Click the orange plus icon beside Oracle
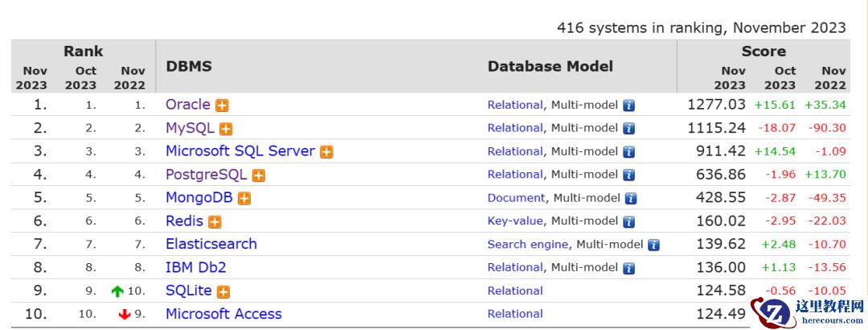The image size is (868, 330). tap(222, 105)
